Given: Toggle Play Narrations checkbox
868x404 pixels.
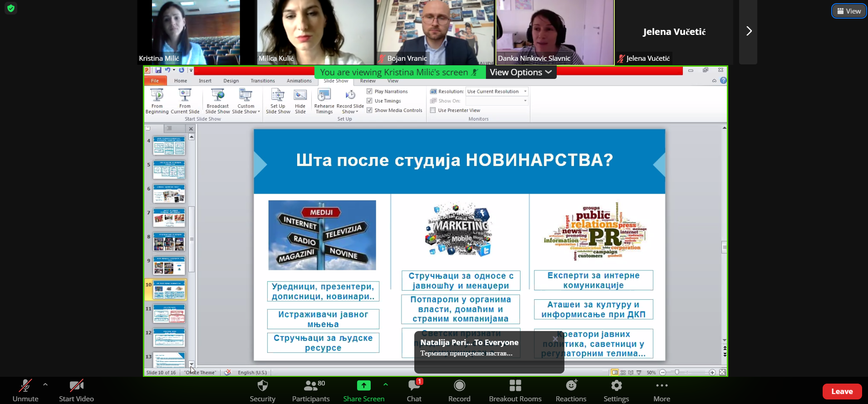Looking at the screenshot, I should [369, 92].
